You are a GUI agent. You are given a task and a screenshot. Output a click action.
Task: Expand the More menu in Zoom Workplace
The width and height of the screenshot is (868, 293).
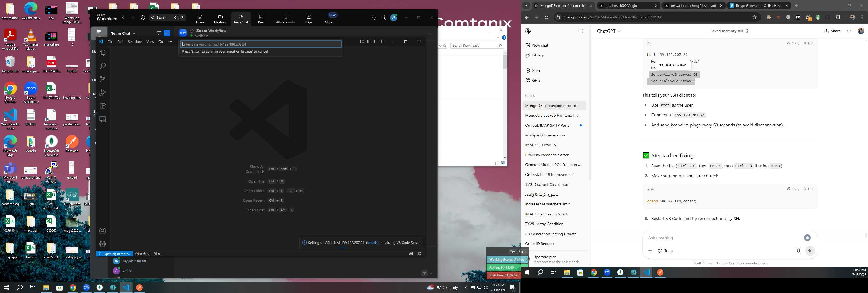pyautogui.click(x=328, y=19)
